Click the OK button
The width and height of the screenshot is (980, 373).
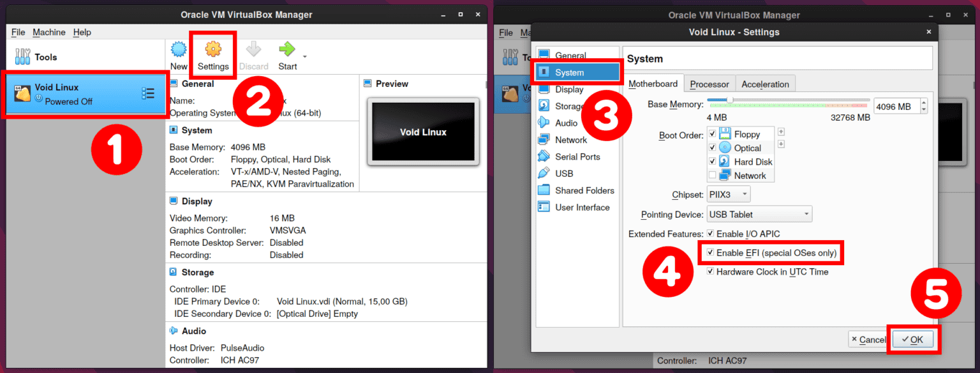tap(914, 339)
